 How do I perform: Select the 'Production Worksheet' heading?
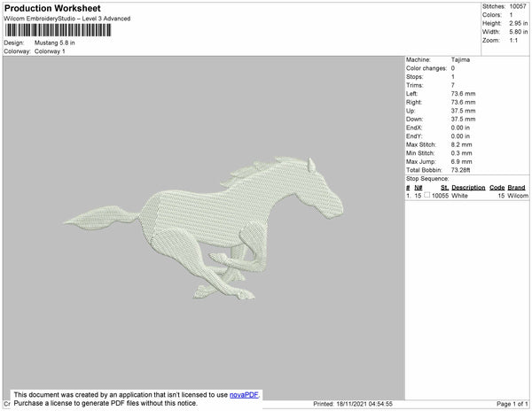point(52,8)
